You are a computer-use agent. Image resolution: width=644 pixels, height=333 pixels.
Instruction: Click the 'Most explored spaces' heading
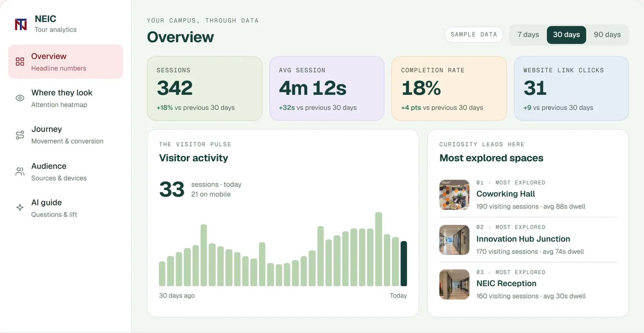491,158
